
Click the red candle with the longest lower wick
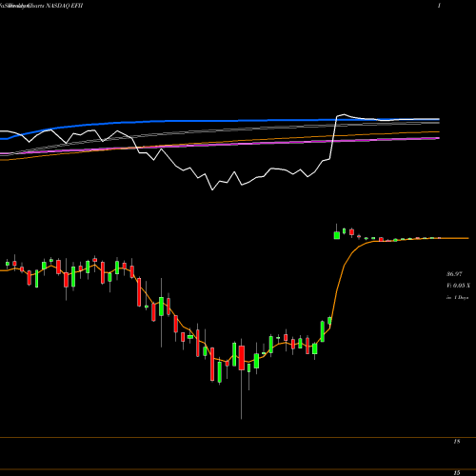click(x=242, y=358)
